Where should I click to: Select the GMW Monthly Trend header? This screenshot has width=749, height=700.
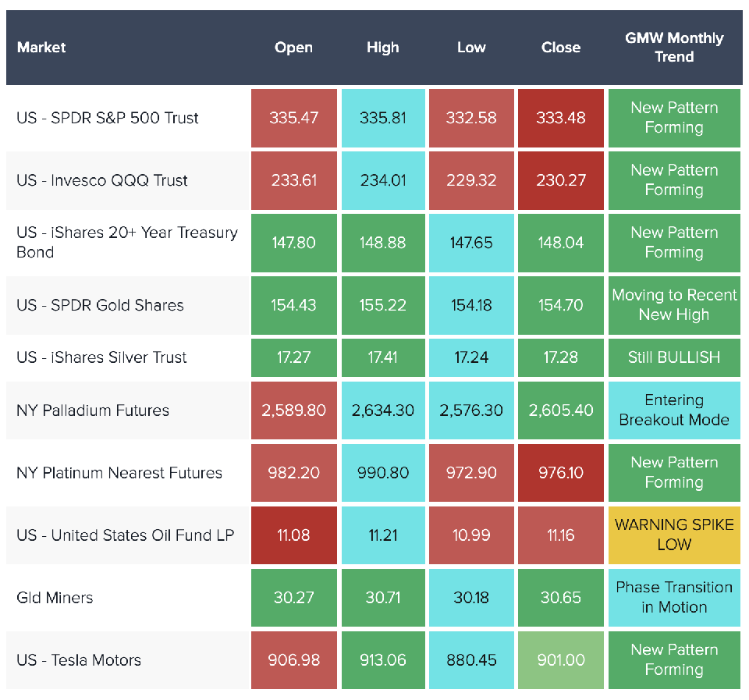(674, 48)
